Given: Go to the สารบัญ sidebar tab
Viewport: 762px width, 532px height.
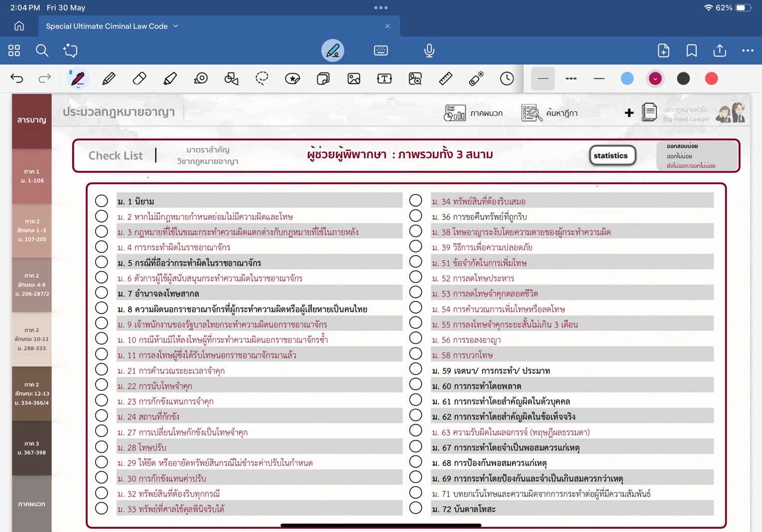Looking at the screenshot, I should (x=32, y=120).
